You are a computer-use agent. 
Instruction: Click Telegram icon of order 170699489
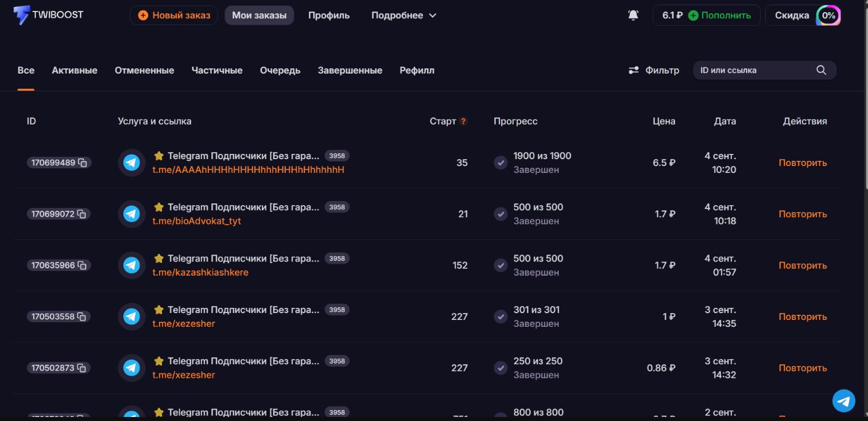131,163
